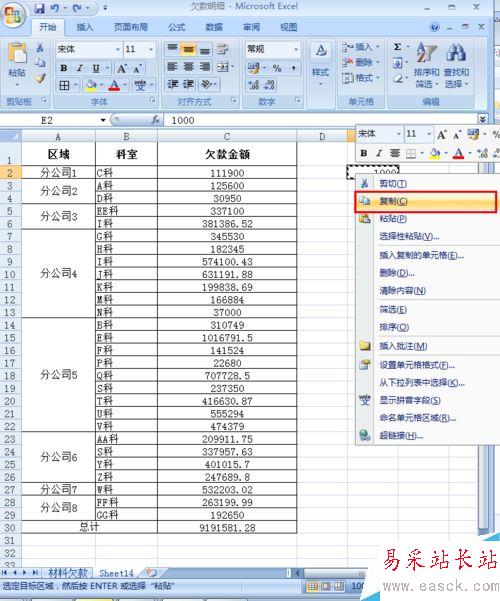
Task: Expand the Name Box E2 dropdown
Action: pyautogui.click(x=103, y=120)
